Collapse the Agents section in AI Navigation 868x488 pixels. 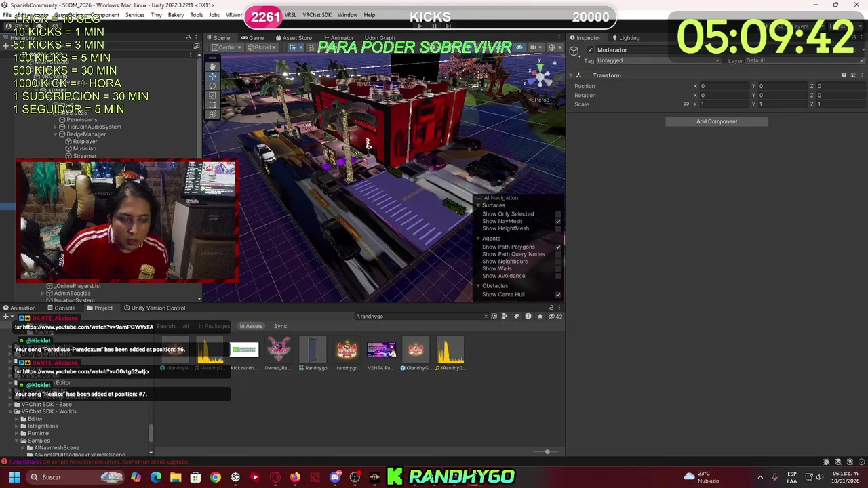point(477,239)
